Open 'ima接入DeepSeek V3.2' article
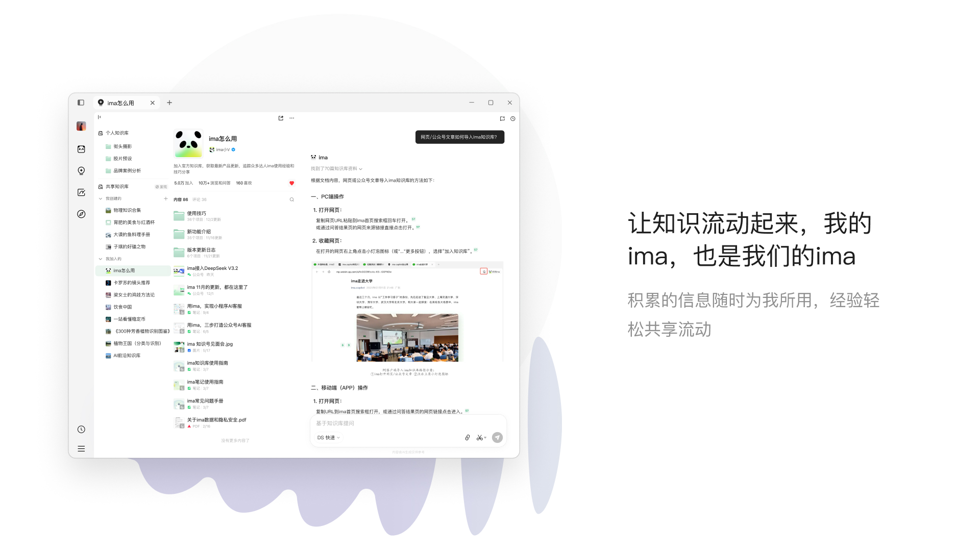 tap(234, 271)
